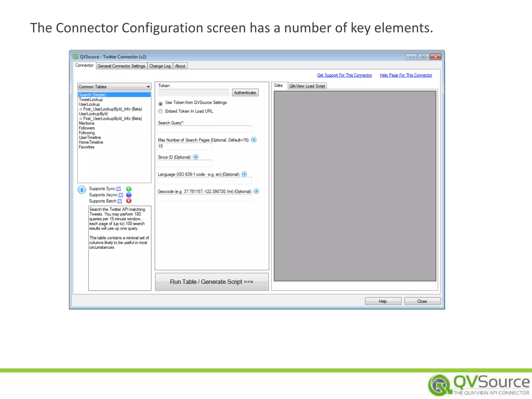The height and width of the screenshot is (399, 532).
Task: Select Use Token from QVSource Settings radio
Action: click(161, 104)
